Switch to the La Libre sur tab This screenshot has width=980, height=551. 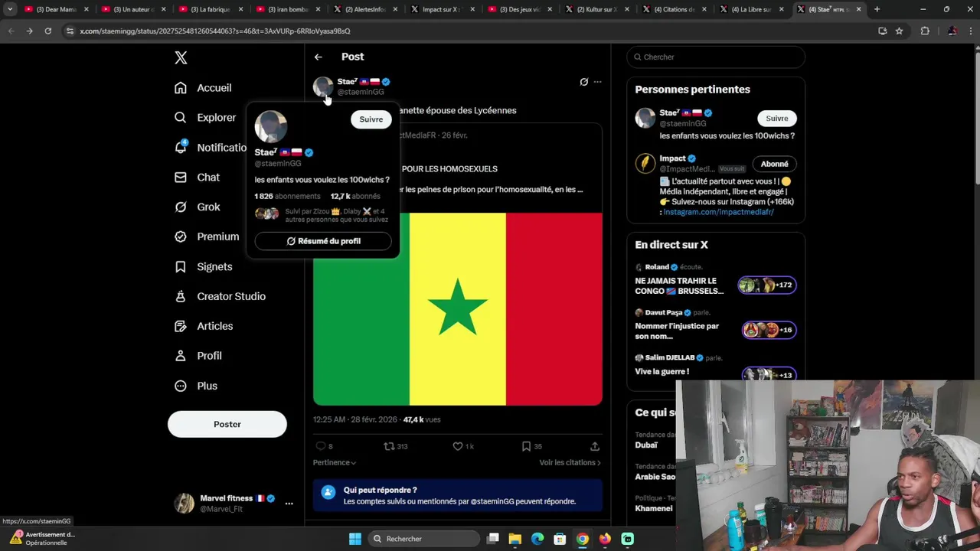753,9
